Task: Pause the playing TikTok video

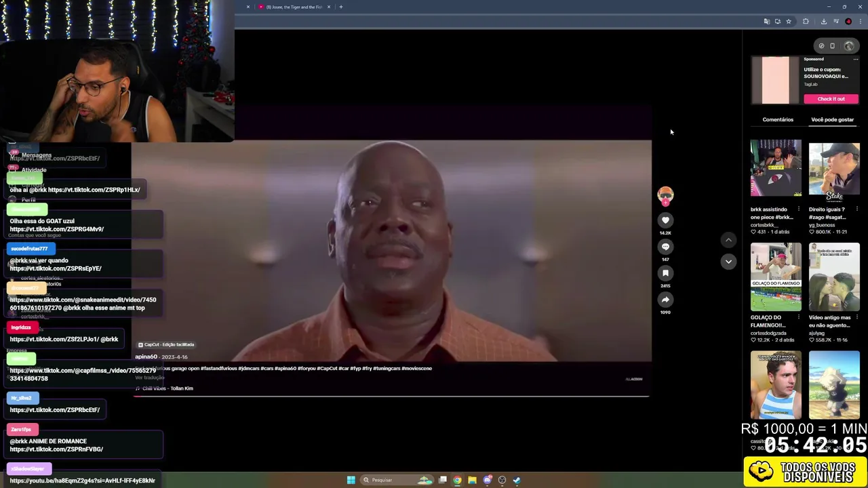Action: tap(391, 251)
